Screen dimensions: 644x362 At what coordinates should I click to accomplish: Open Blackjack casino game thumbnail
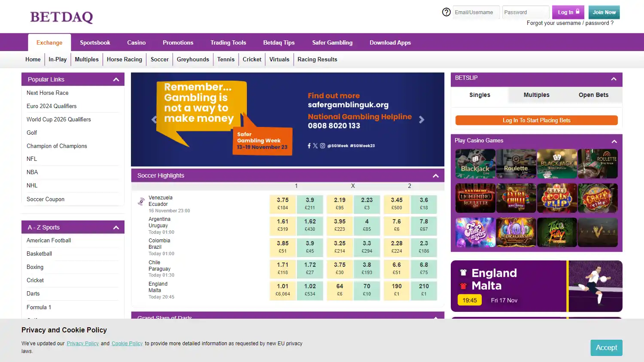click(475, 163)
